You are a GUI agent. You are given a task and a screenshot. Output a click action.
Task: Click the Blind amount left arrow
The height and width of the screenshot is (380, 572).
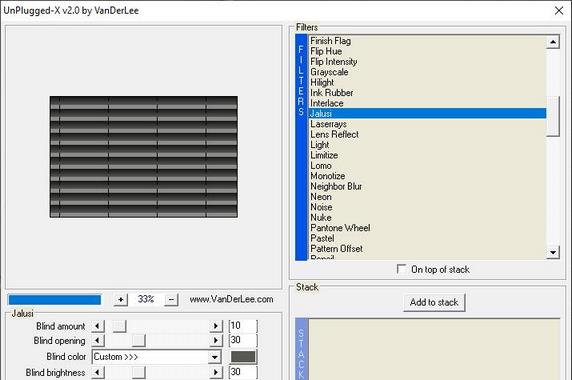(98, 326)
